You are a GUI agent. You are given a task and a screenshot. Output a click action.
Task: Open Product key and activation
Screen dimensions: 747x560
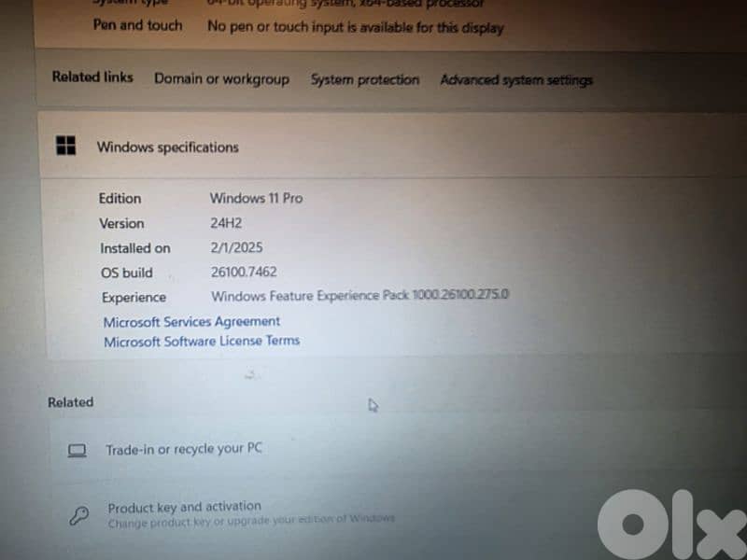click(184, 507)
